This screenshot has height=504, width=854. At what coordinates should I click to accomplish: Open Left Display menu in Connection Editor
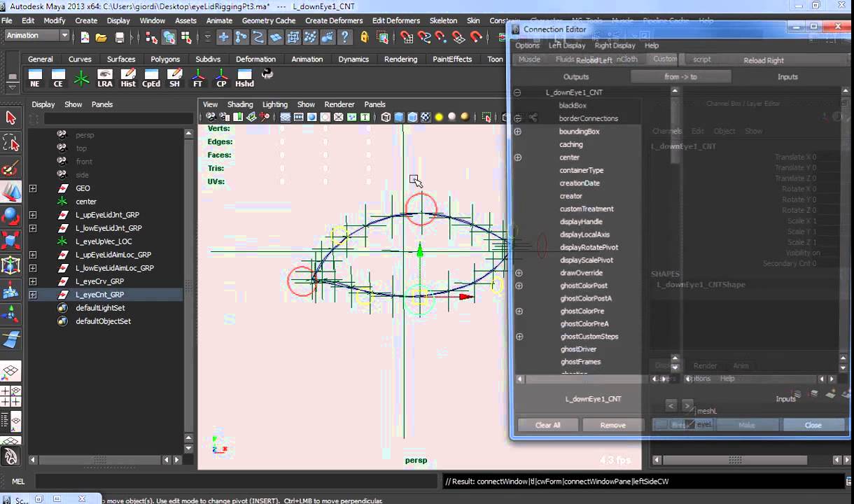tap(567, 45)
